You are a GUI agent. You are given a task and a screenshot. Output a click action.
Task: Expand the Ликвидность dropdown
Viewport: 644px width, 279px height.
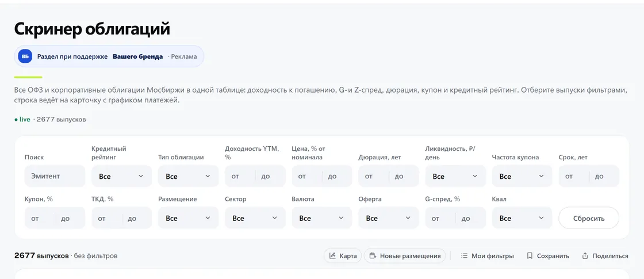pyautogui.click(x=455, y=176)
